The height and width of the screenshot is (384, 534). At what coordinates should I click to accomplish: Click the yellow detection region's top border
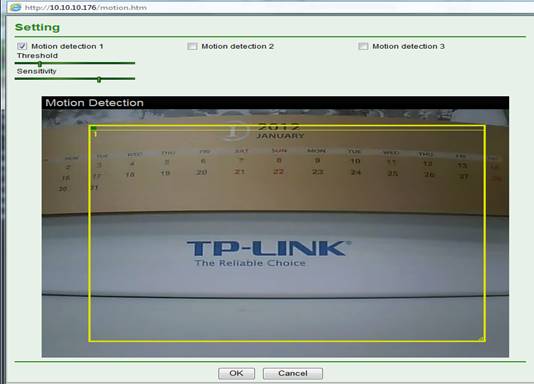(287, 126)
